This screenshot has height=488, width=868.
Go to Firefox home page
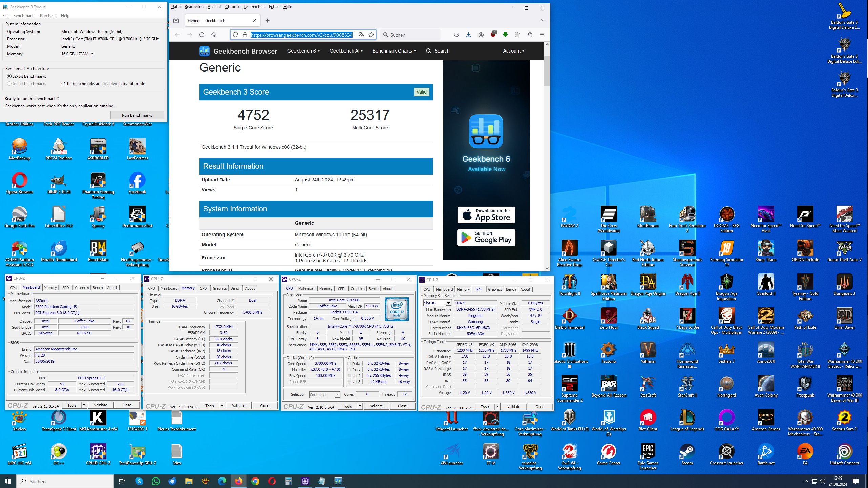(214, 35)
